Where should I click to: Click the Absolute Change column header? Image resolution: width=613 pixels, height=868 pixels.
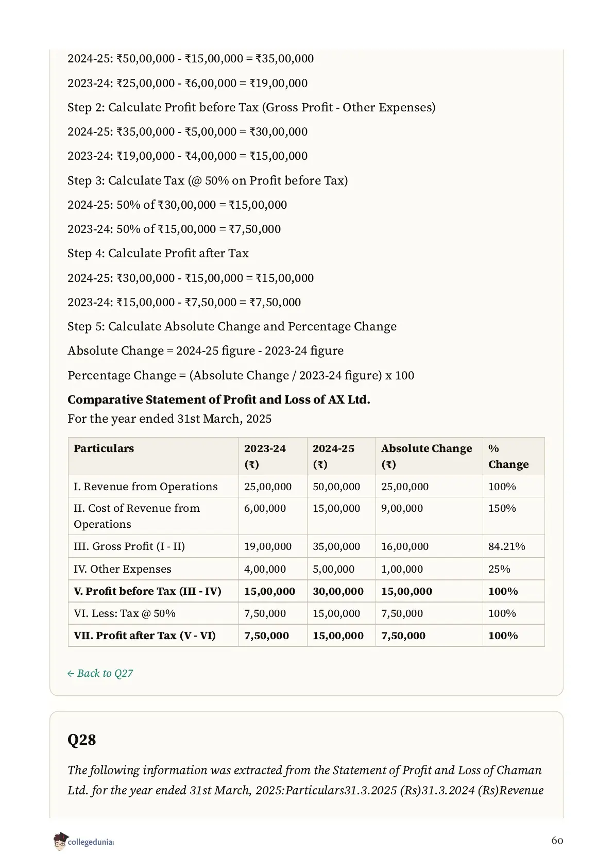(x=427, y=456)
